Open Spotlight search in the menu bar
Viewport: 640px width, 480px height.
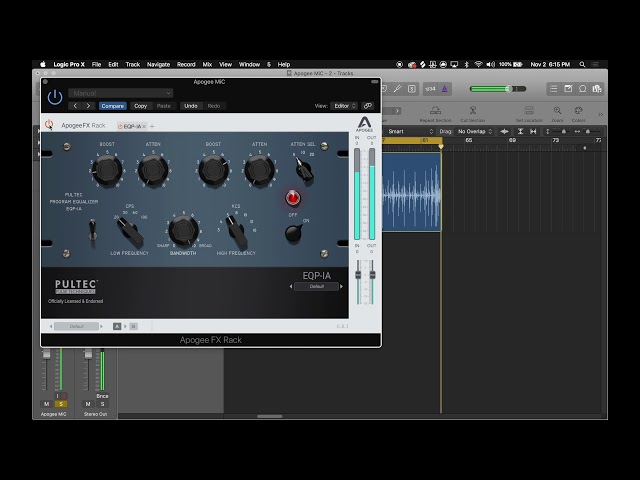pos(582,64)
